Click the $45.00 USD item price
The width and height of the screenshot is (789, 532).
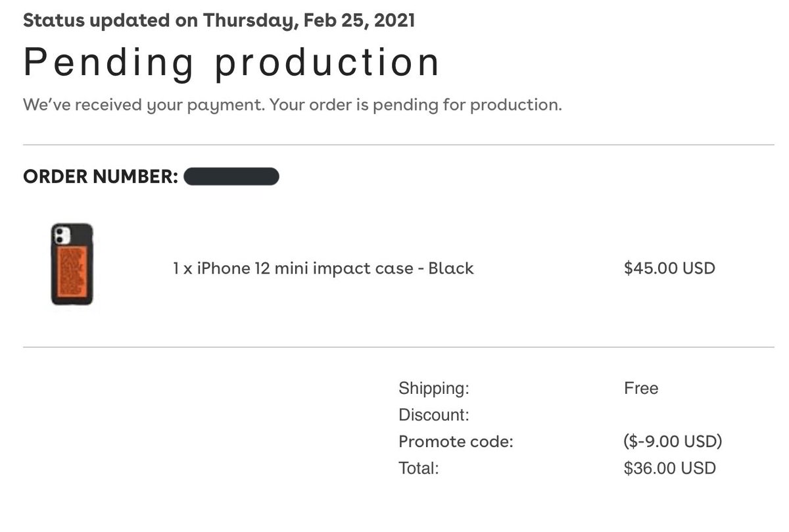669,268
